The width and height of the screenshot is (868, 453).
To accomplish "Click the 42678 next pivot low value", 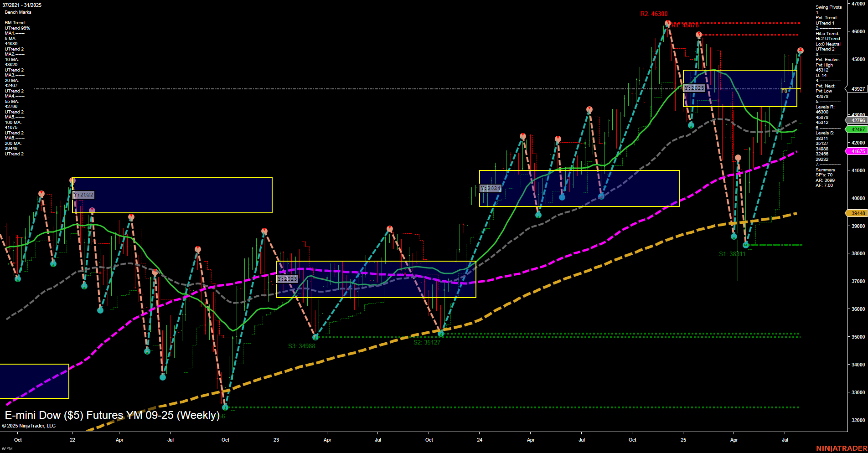I will tap(822, 97).
